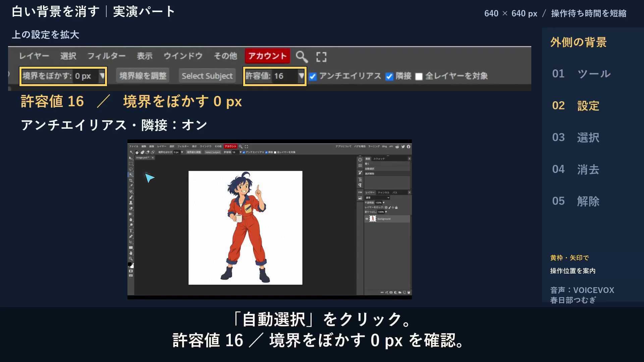644x362 pixels.
Task: Click the magnifier search icon in enlarged bar
Action: click(x=302, y=57)
